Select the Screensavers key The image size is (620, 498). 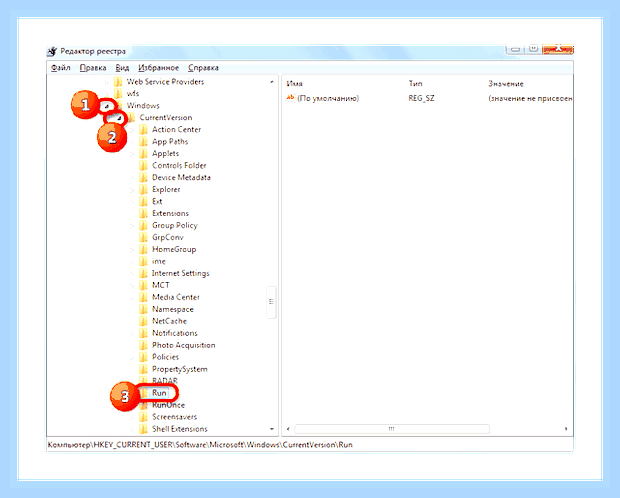point(174,417)
